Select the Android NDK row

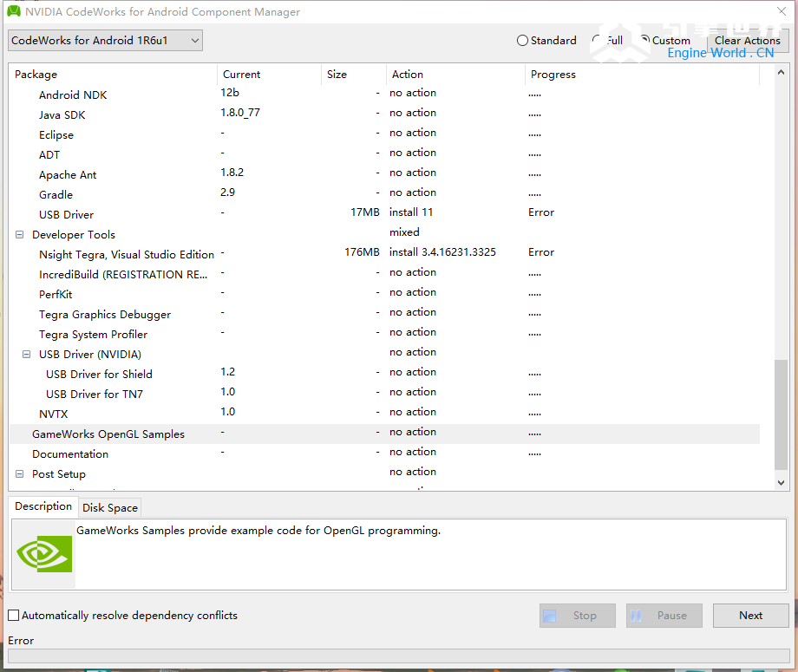[384, 95]
